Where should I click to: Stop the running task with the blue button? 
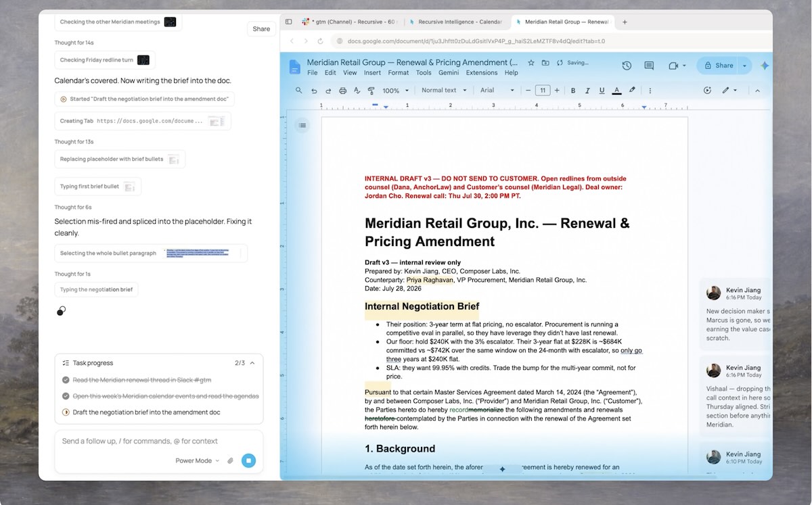click(x=248, y=460)
